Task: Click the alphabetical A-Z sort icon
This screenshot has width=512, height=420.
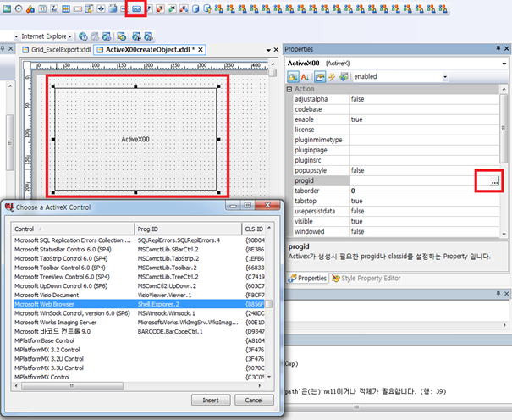Action: 306,76
